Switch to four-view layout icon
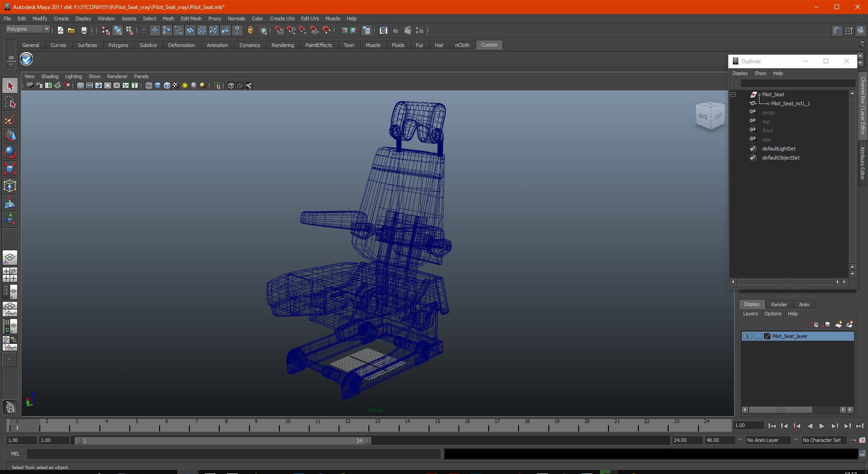The image size is (868, 474). click(x=10, y=275)
